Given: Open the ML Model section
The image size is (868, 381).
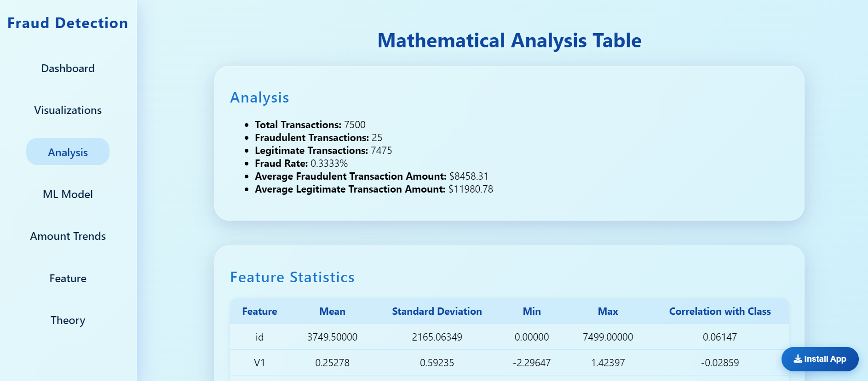Looking at the screenshot, I should click(68, 194).
